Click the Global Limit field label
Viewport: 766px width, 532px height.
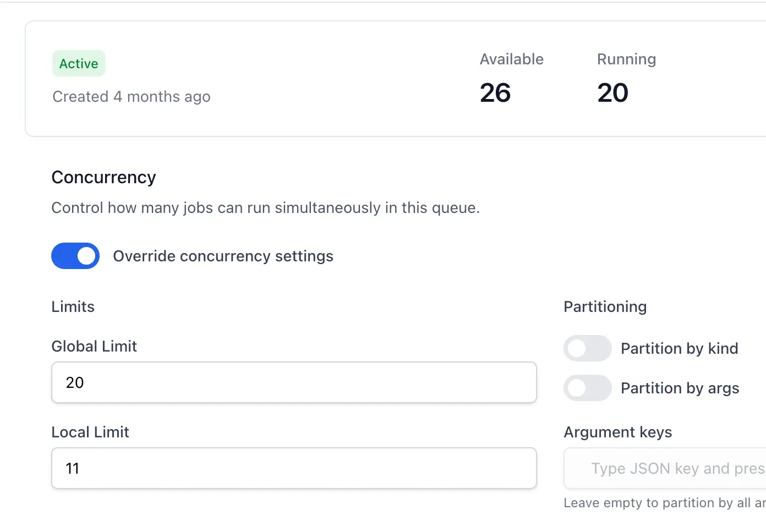[94, 346]
